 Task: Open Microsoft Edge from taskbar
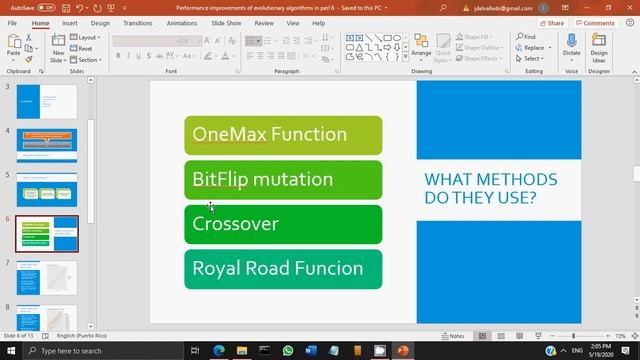pos(219,350)
